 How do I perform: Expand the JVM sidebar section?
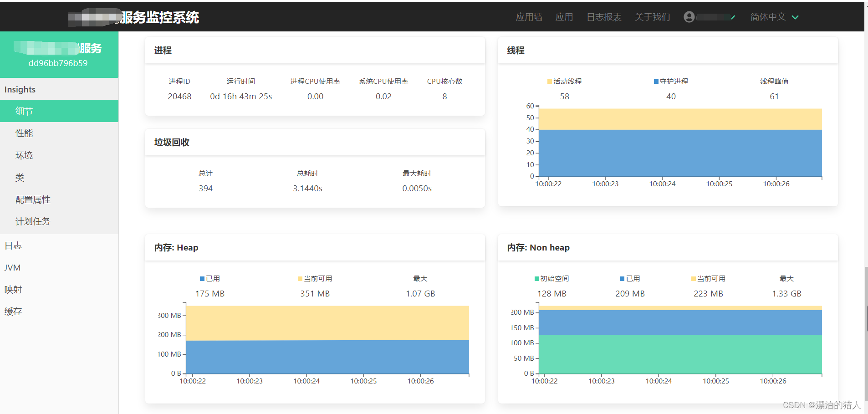pyautogui.click(x=59, y=267)
